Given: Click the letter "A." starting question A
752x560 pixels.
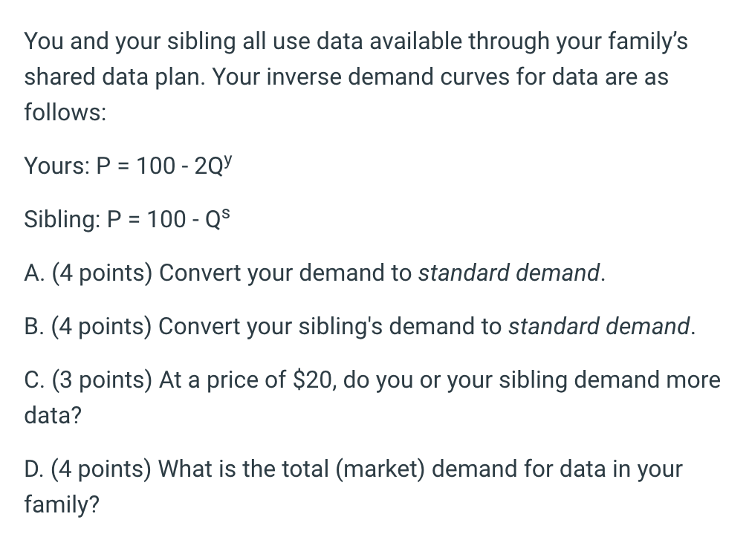Looking at the screenshot, I should click(33, 273).
